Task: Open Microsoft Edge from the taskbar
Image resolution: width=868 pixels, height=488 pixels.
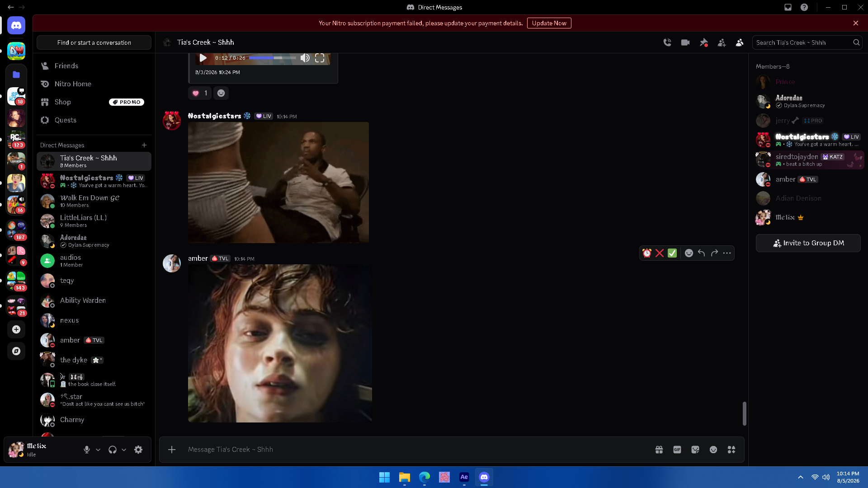Action: coord(424,477)
